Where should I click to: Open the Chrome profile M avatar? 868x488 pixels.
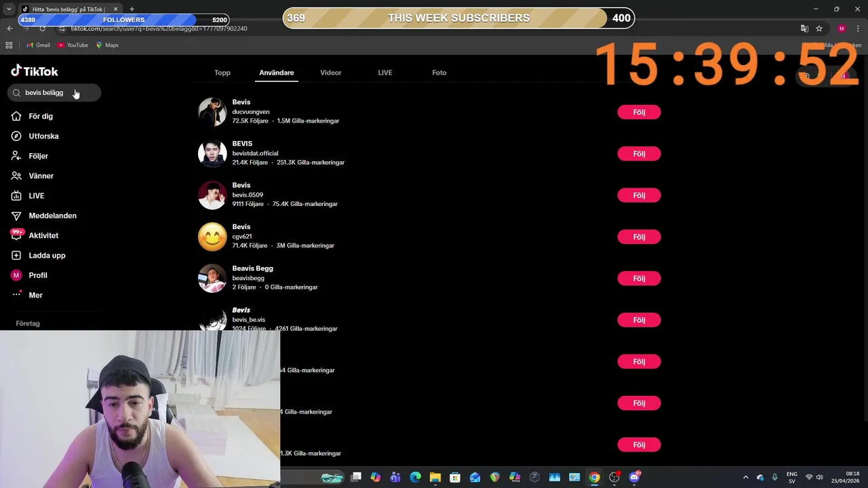click(842, 28)
